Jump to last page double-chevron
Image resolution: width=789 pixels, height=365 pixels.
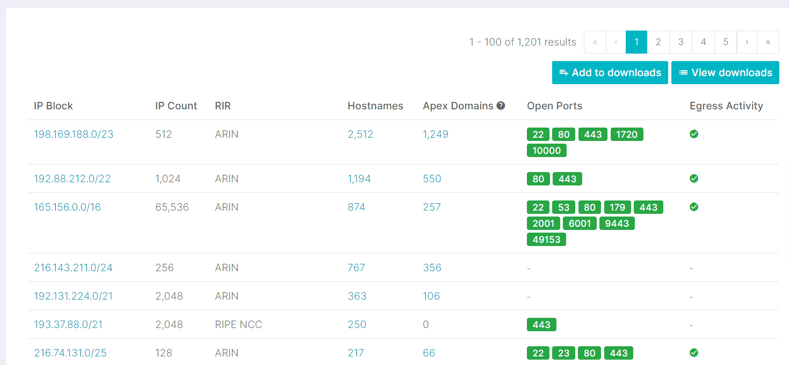click(x=768, y=42)
